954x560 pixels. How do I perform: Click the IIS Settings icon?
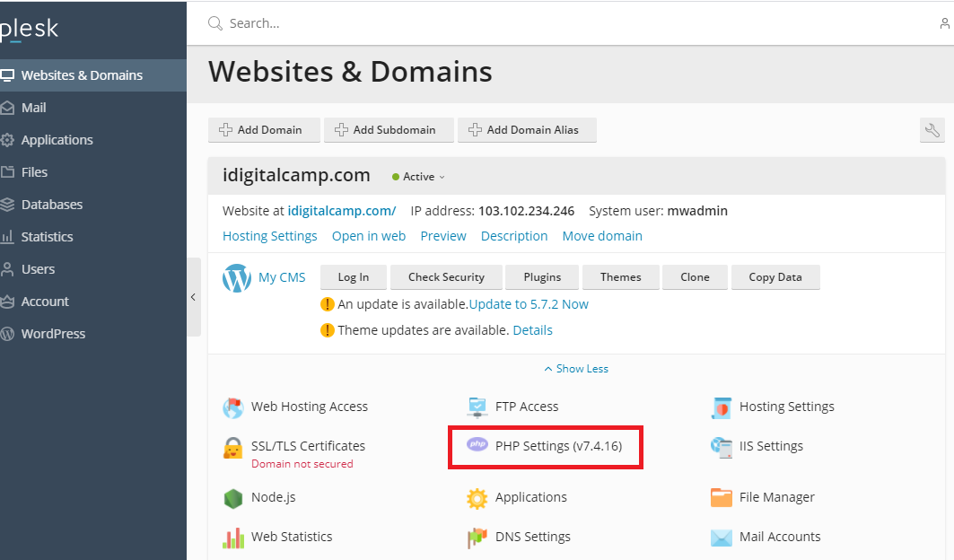pos(722,447)
